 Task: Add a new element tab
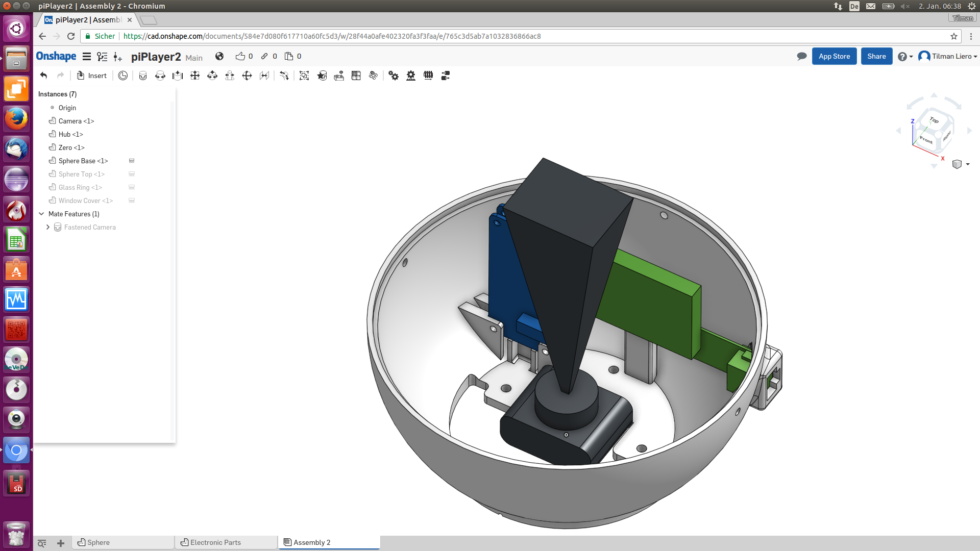tap(61, 543)
